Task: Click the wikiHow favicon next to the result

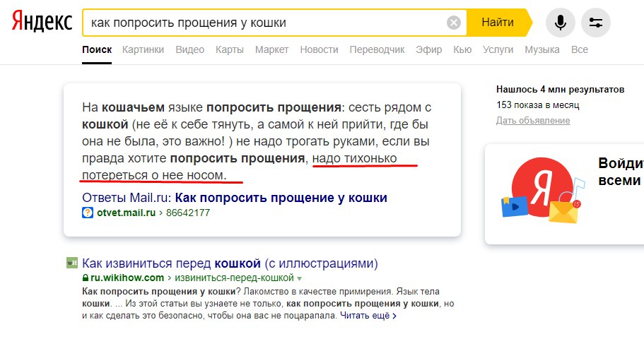Action: pos(72,263)
